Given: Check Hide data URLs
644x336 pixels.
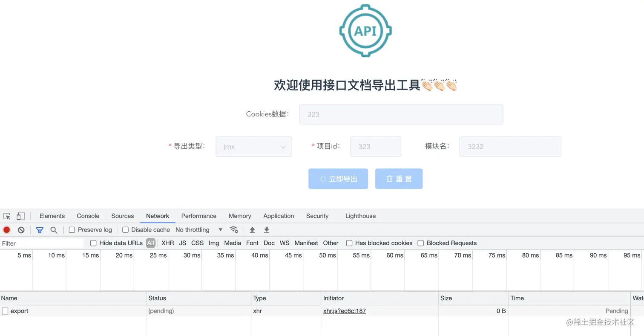Looking at the screenshot, I should pyautogui.click(x=93, y=243).
